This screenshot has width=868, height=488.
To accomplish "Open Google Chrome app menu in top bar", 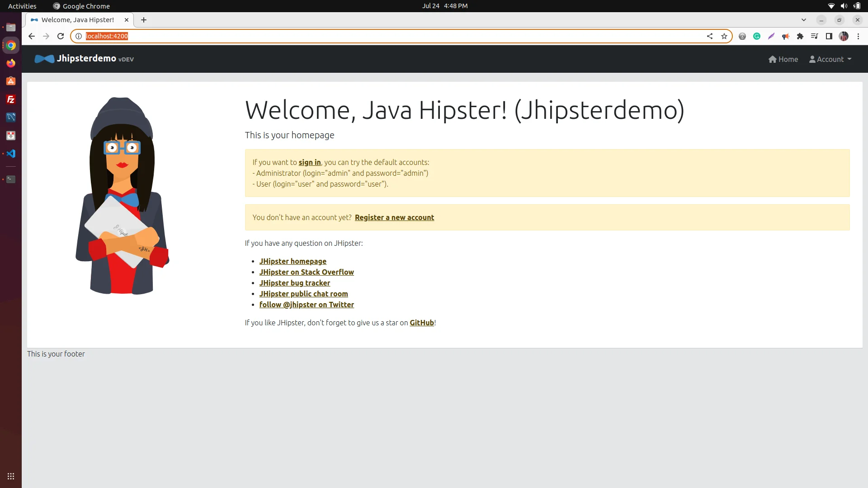I will [x=81, y=6].
